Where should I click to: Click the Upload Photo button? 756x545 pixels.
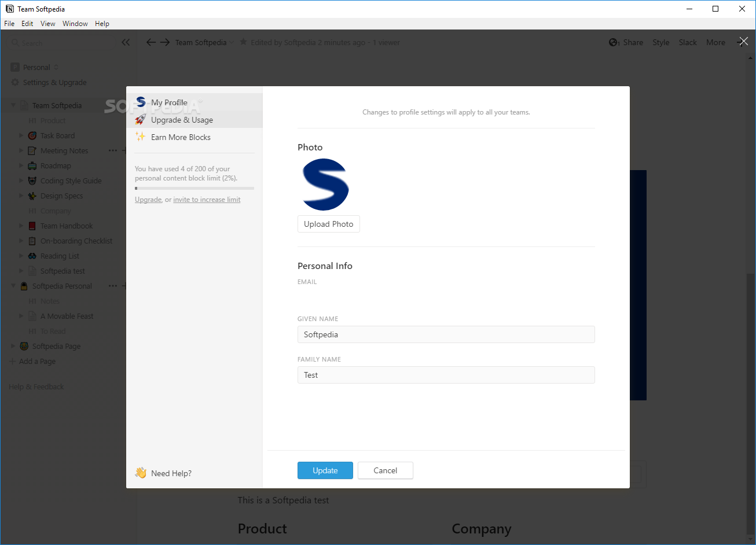[329, 224]
